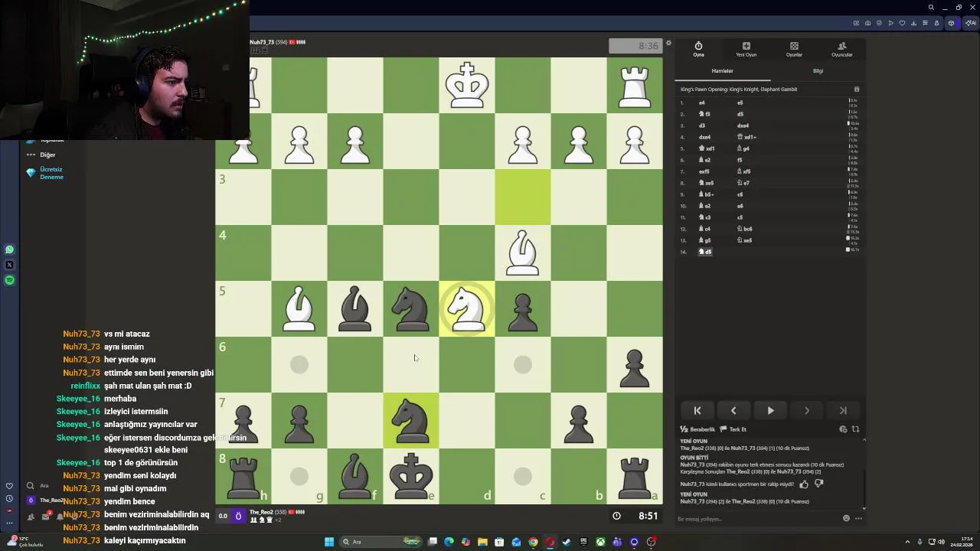Click the legal move dot on g6
Image resolution: width=980 pixels, height=551 pixels.
coord(299,364)
